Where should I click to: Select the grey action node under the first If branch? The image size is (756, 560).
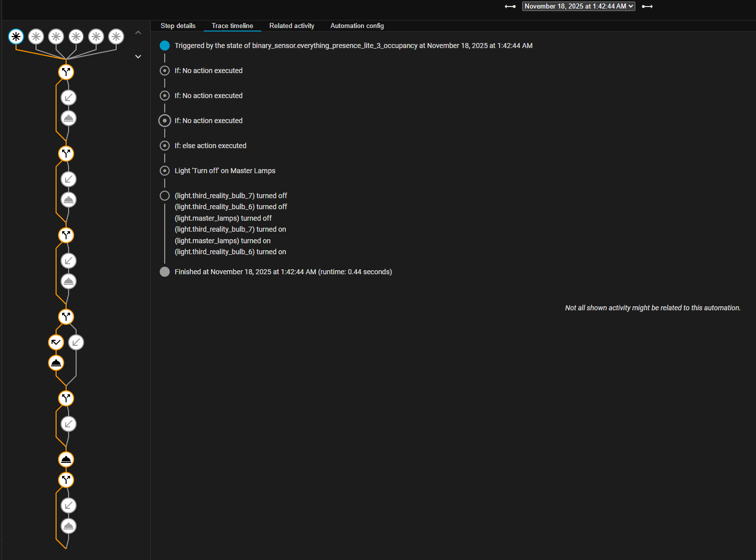pyautogui.click(x=69, y=118)
